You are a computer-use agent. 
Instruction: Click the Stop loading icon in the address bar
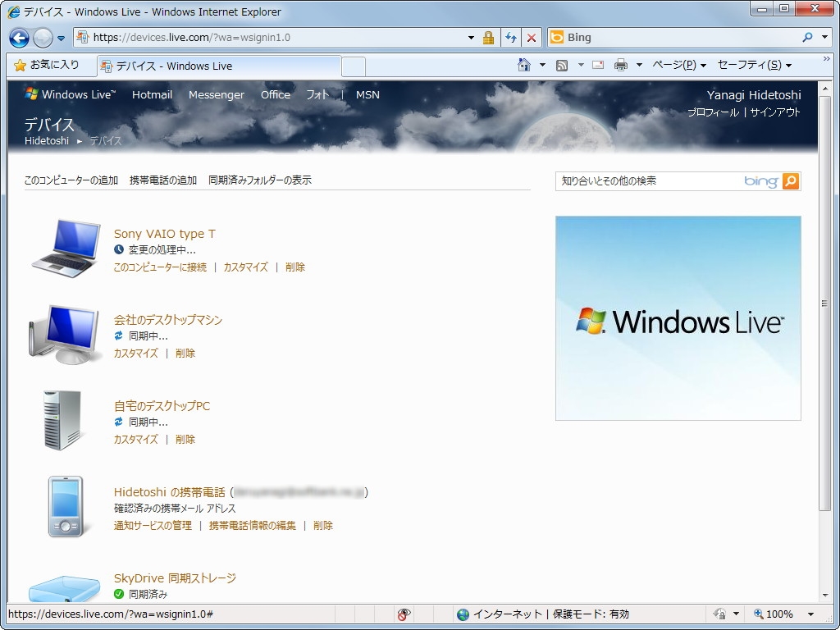(530, 37)
